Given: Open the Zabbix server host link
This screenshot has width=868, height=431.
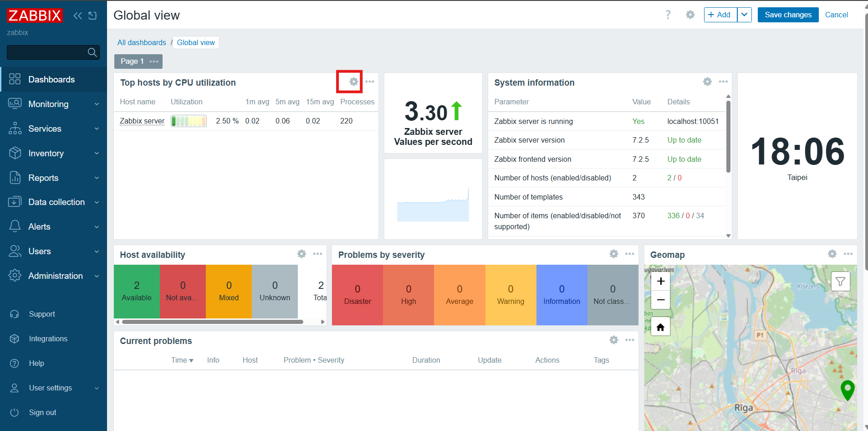Looking at the screenshot, I should coord(142,121).
